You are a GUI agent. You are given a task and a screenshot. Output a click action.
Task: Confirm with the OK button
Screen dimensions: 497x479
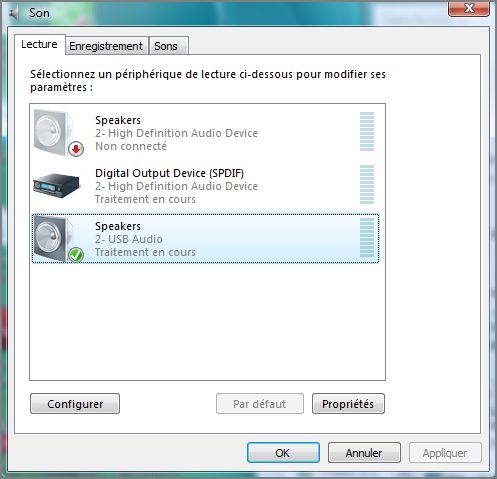283,453
